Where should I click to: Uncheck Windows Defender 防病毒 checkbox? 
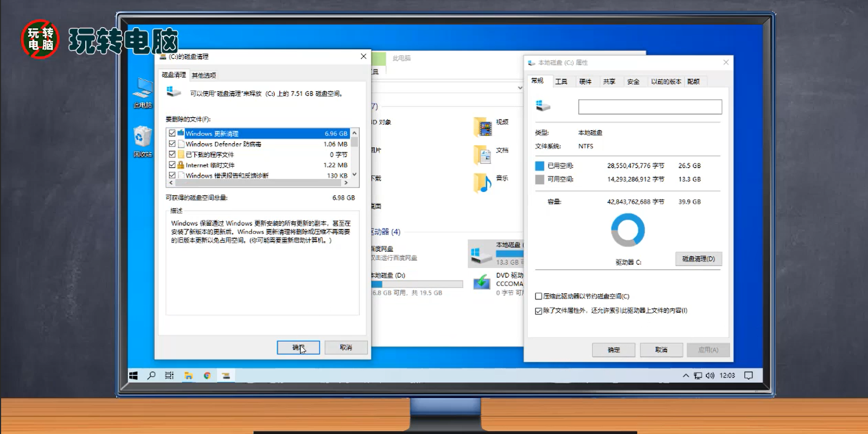coord(172,144)
